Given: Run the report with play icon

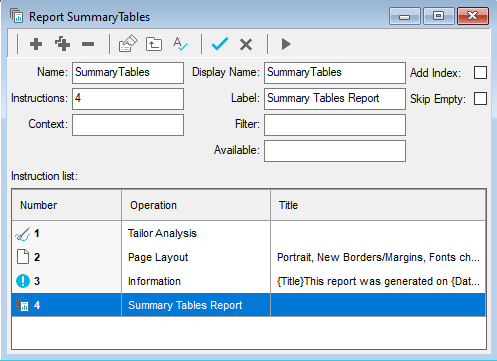Looking at the screenshot, I should (x=286, y=44).
